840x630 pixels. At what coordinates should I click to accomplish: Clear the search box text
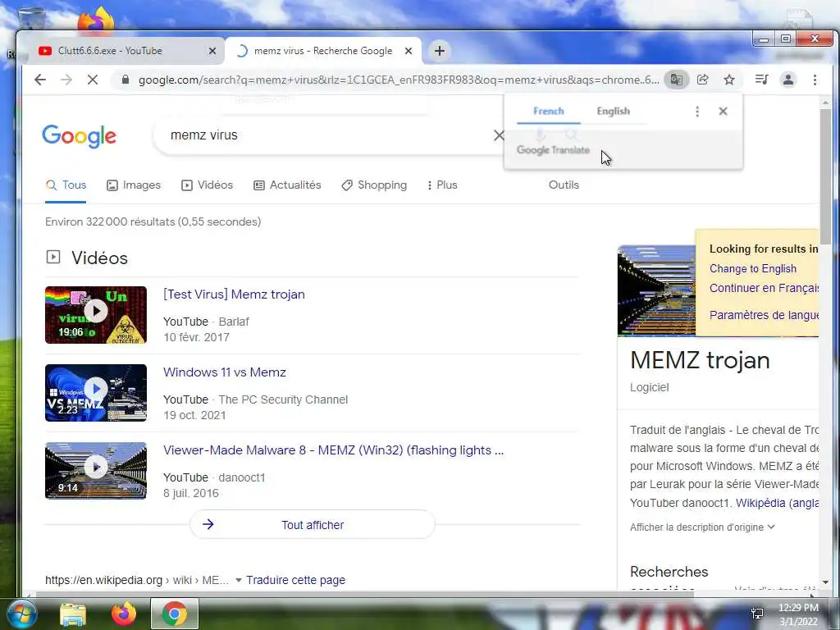tap(498, 135)
